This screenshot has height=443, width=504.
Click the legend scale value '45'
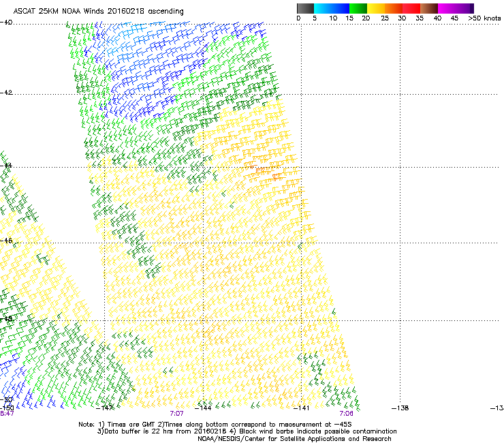[454, 18]
